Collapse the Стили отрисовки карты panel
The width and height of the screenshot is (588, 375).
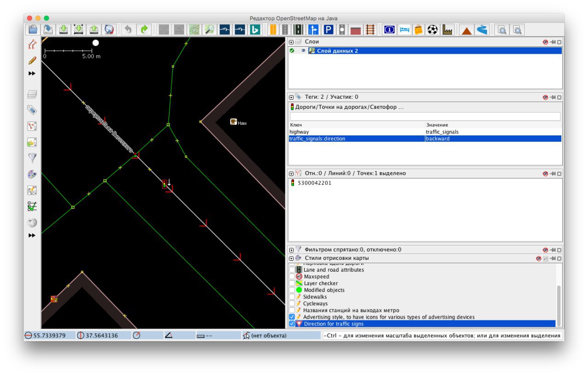[x=291, y=258]
